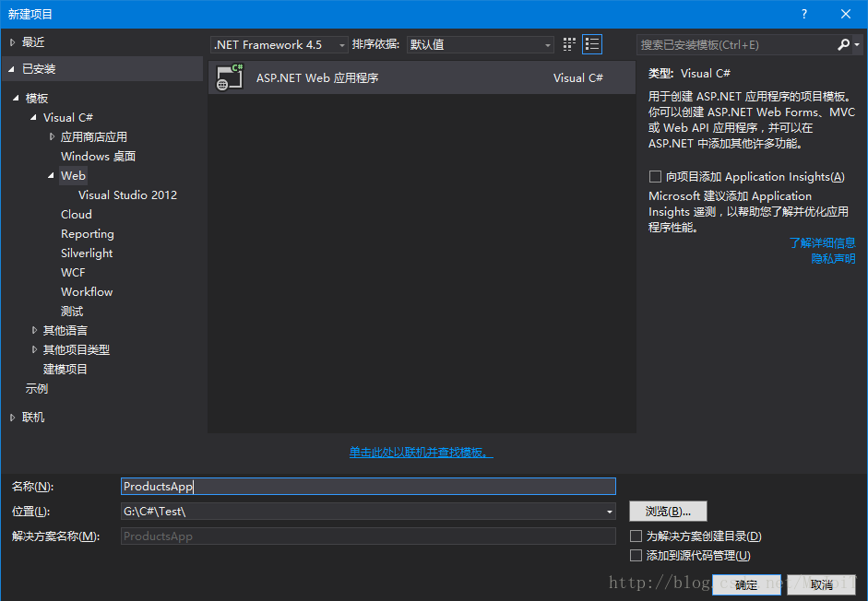Open 了解详细信息 link
The height and width of the screenshot is (601, 868).
pyautogui.click(x=822, y=242)
